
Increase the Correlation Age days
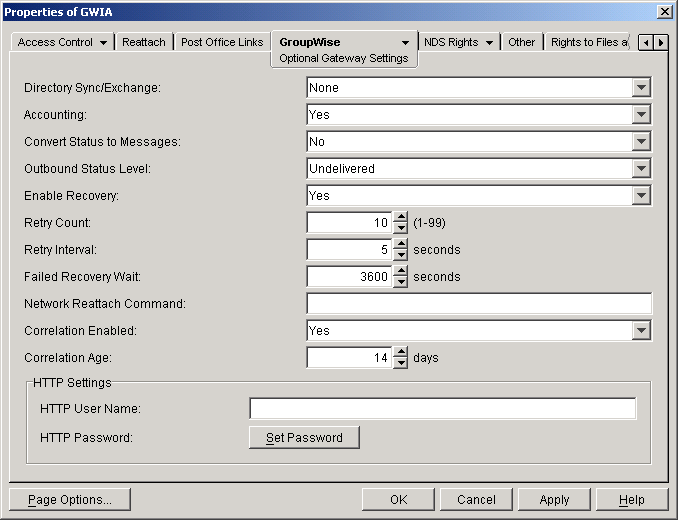click(401, 352)
